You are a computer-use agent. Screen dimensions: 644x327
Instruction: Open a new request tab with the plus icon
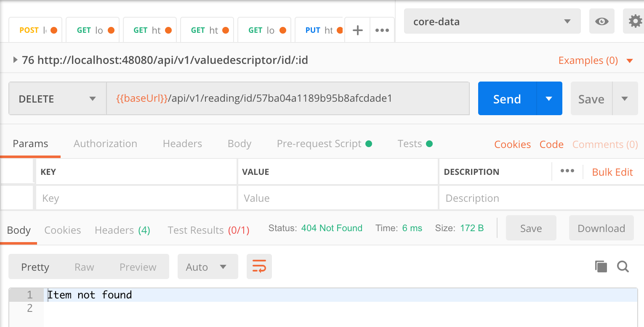[357, 29]
